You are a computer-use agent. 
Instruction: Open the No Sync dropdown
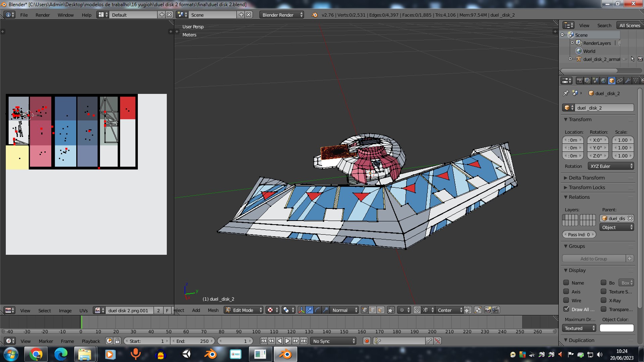point(333,341)
